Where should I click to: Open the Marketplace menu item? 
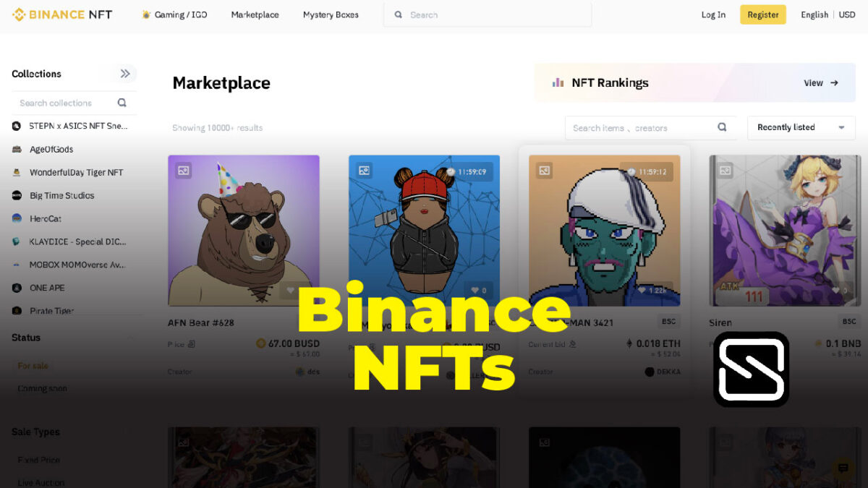255,14
